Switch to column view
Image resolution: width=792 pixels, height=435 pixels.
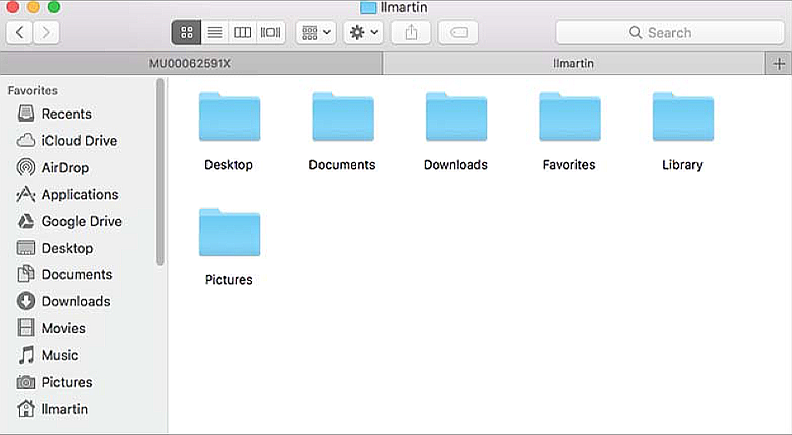click(x=242, y=33)
